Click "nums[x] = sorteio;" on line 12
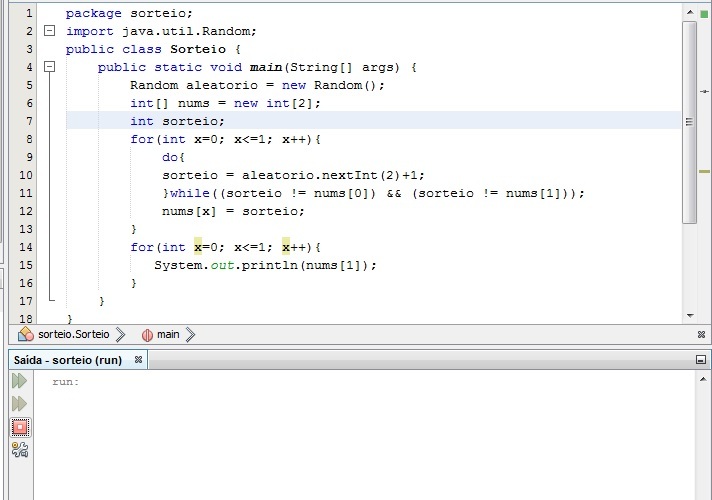The height and width of the screenshot is (500, 712). click(233, 211)
